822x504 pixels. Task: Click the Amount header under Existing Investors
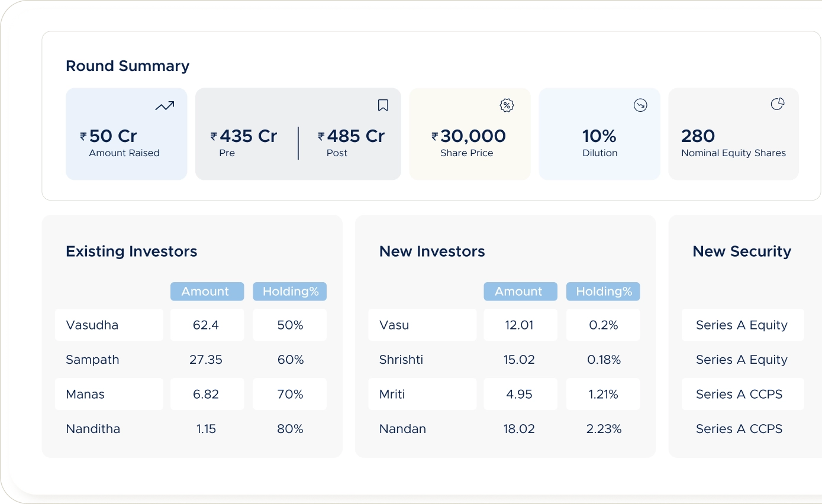207,292
